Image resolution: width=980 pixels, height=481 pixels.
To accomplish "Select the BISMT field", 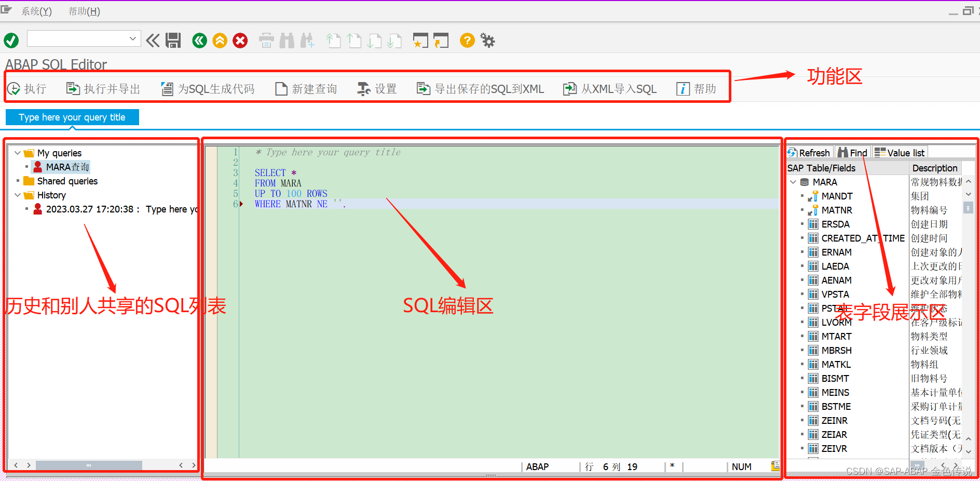I will point(835,378).
